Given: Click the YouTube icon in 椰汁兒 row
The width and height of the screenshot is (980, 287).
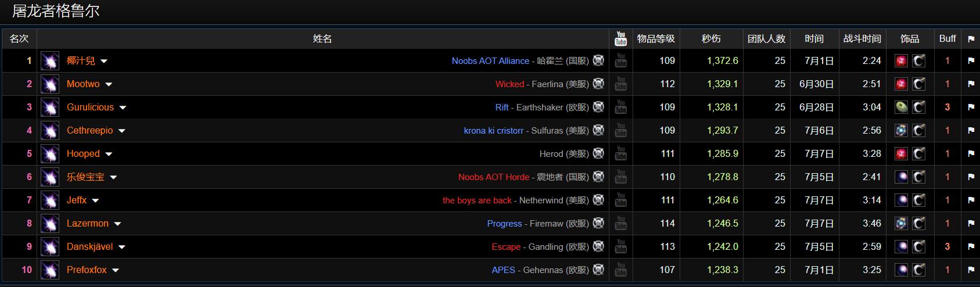Looking at the screenshot, I should (621, 60).
